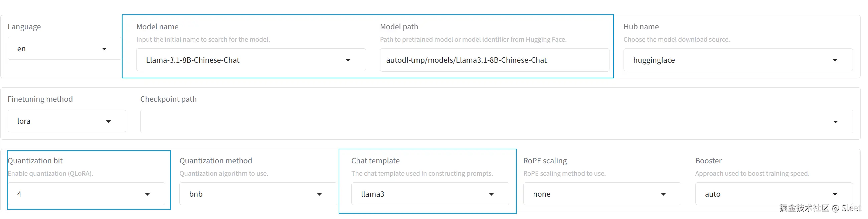Click the Model name dropdown arrow
This screenshot has width=868, height=219.
[x=348, y=60]
